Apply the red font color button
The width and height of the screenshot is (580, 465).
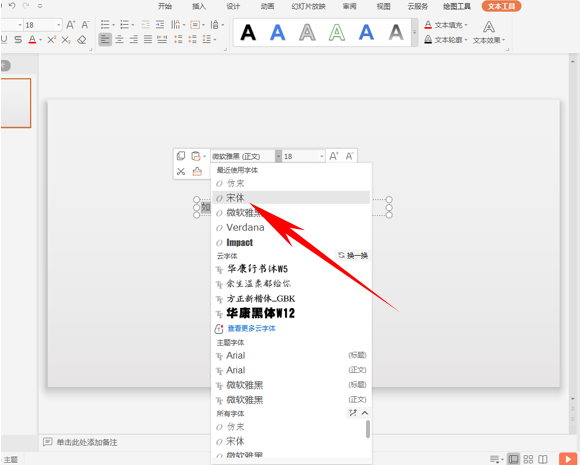click(33, 39)
